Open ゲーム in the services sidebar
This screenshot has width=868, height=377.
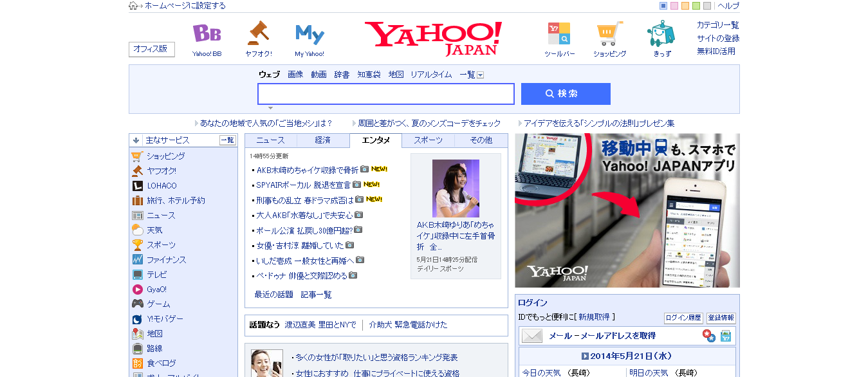point(158,304)
